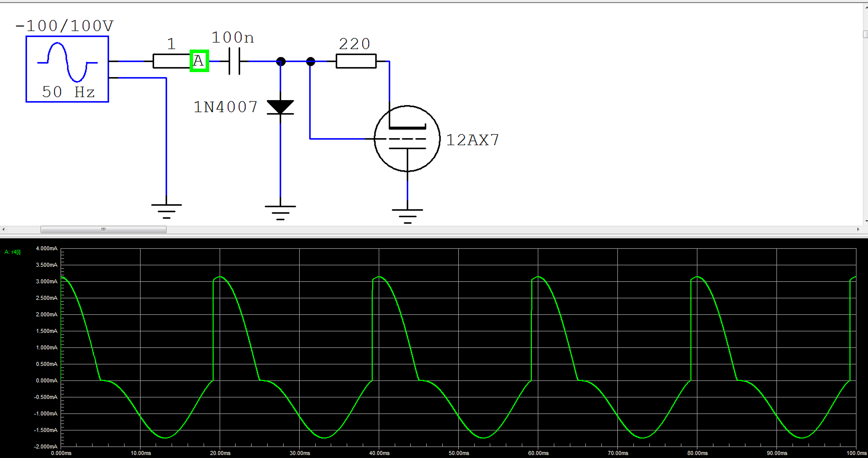Click the waveform peak near 20 ms
The height and width of the screenshot is (458, 868).
(x=221, y=277)
